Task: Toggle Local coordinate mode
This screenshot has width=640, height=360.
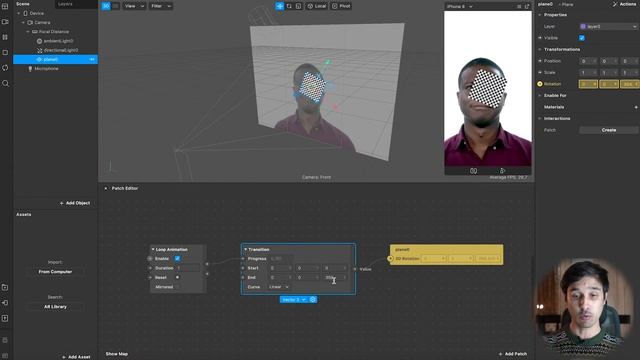Action: pyautogui.click(x=317, y=6)
